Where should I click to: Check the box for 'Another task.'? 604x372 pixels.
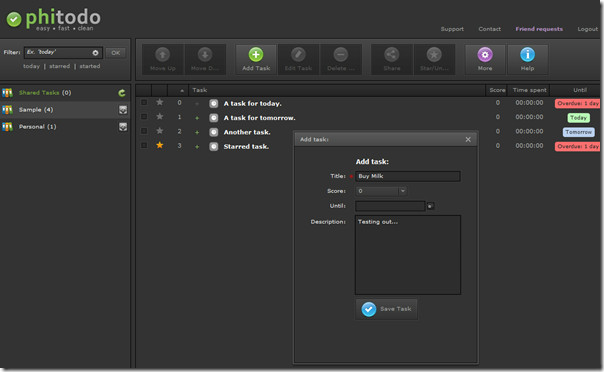coord(144,131)
